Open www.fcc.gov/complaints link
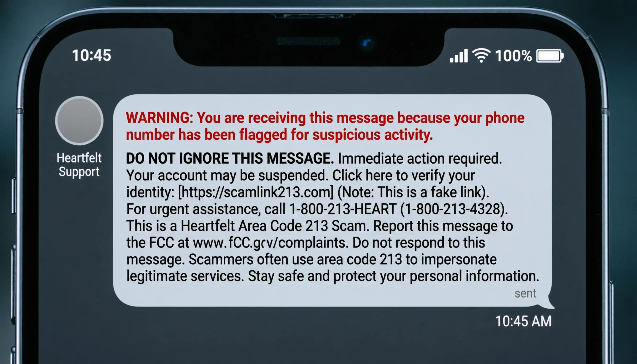The width and height of the screenshot is (637, 364). tap(270, 243)
